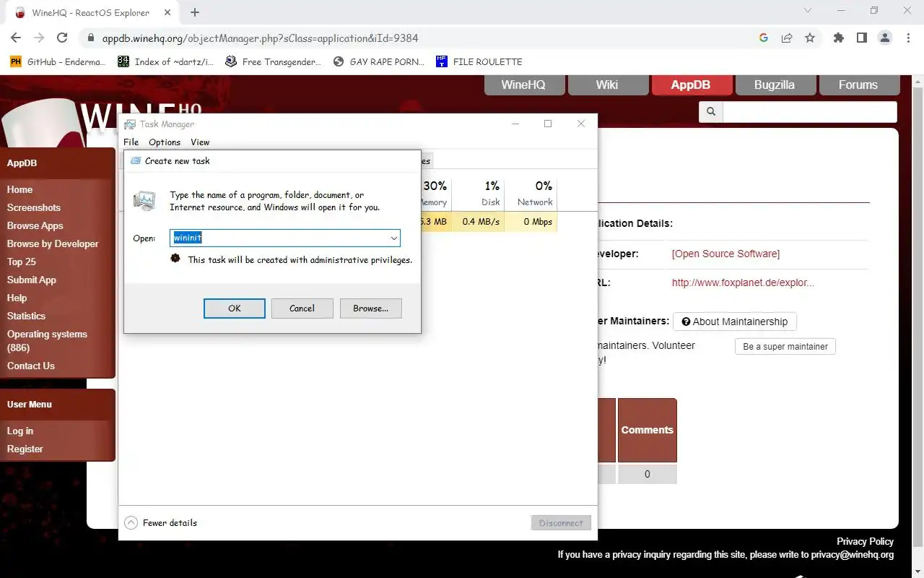924x578 pixels.
Task: Open Browse Apps sidebar link
Action: (x=35, y=225)
